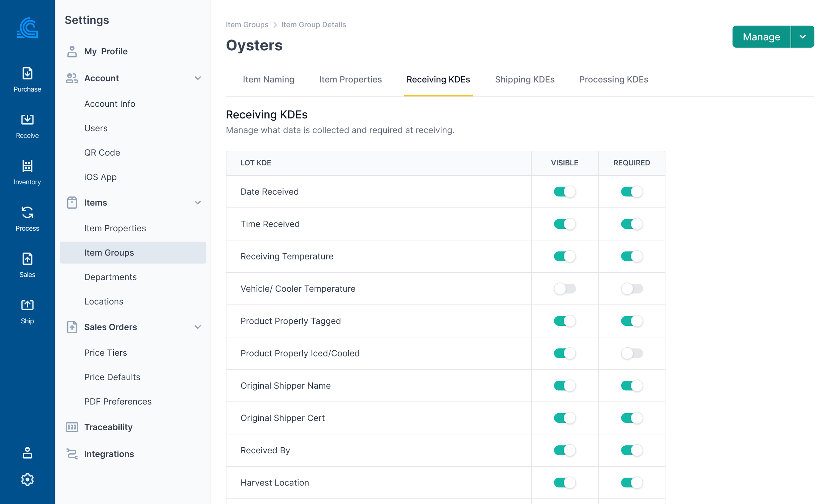Open the Integrations settings section
This screenshot has width=829, height=504.
point(109,454)
